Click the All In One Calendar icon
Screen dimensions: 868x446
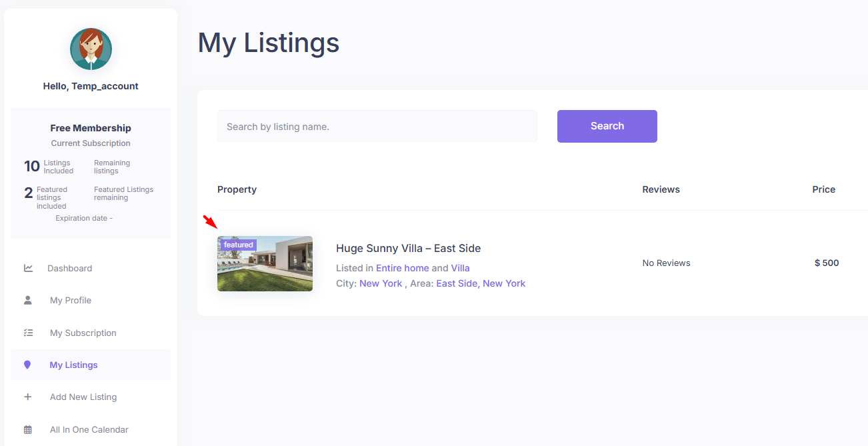point(28,429)
